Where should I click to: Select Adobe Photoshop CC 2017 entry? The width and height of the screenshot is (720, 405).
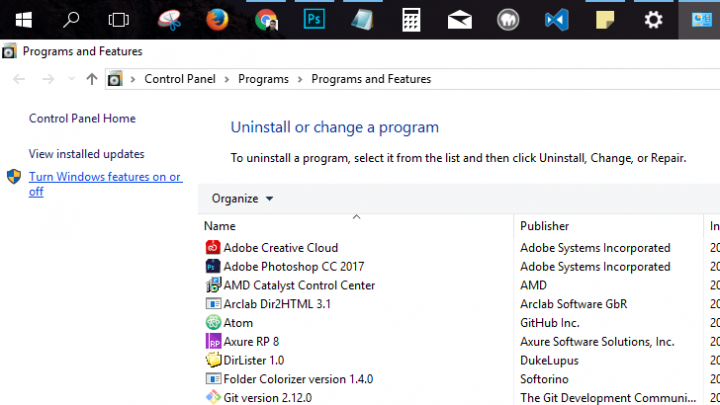(x=293, y=266)
